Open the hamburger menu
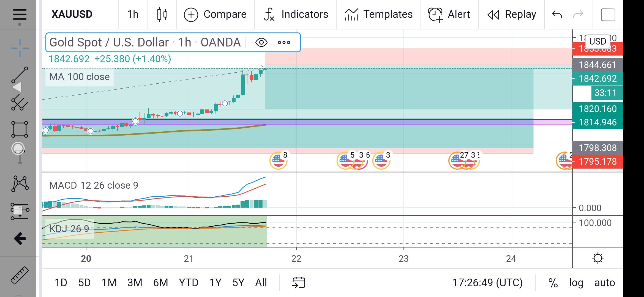This screenshot has height=297, width=644. [x=20, y=14]
